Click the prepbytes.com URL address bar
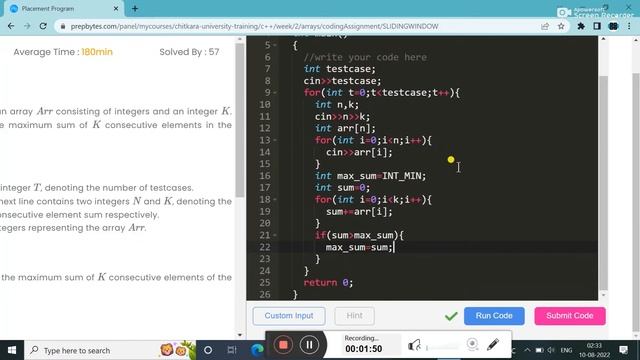Viewport: 640px width, 360px height. pyautogui.click(x=254, y=27)
